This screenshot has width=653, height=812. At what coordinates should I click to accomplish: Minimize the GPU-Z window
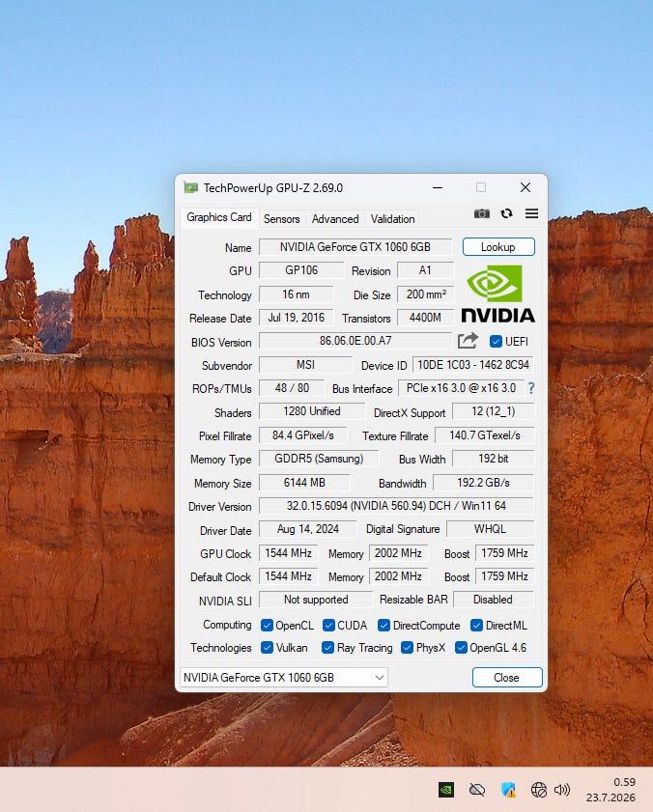(x=438, y=187)
